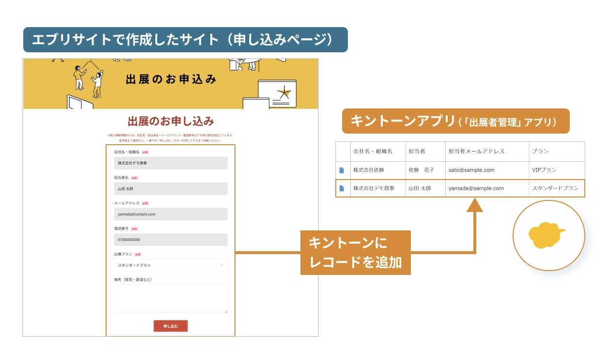Click the プラン column header

(x=557, y=152)
